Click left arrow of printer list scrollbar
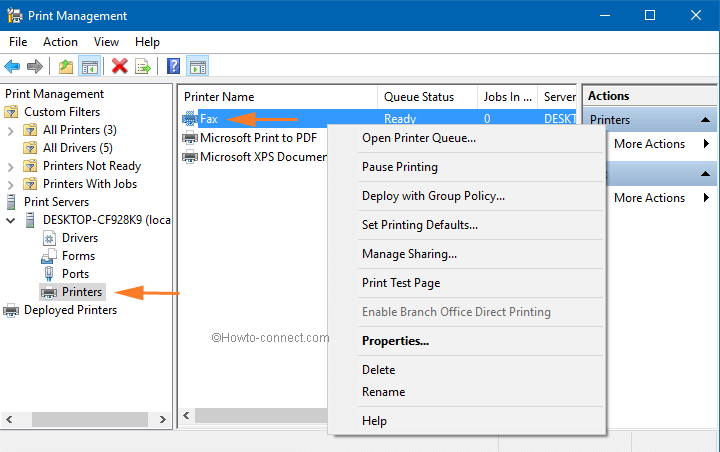Screen dimensions: 720x452 (186, 416)
